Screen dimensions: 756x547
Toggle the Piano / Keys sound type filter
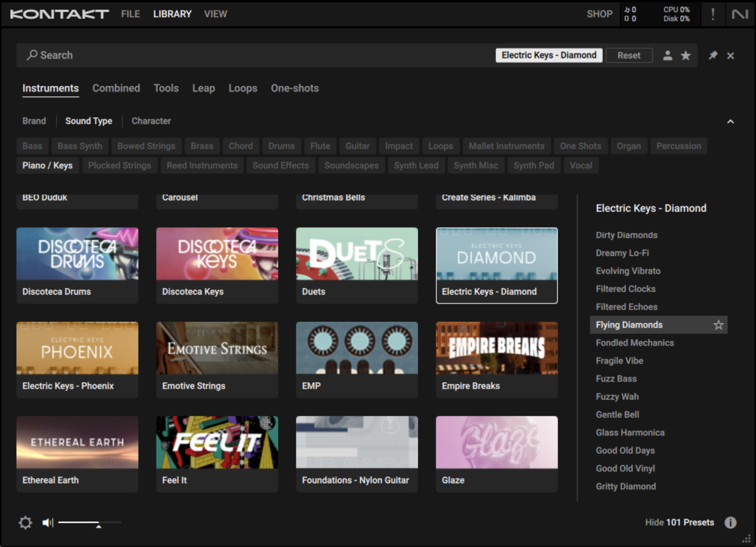tap(47, 165)
